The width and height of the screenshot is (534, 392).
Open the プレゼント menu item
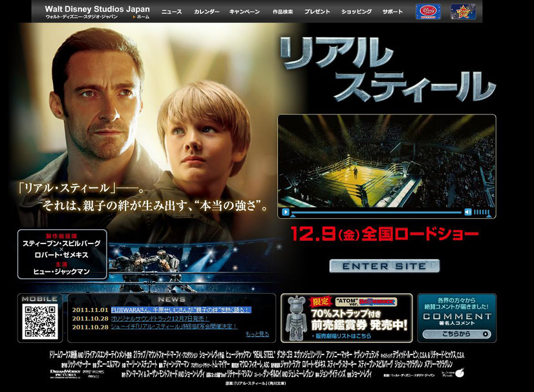click(x=317, y=12)
